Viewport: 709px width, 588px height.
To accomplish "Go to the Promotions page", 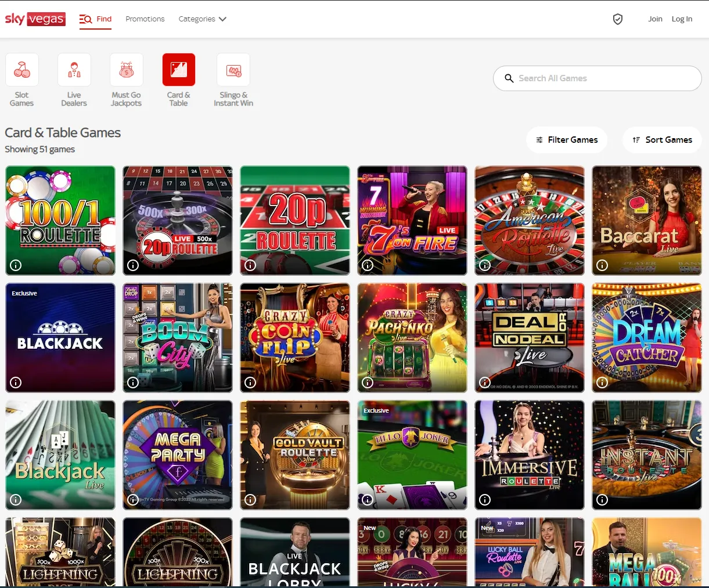I will pos(145,19).
